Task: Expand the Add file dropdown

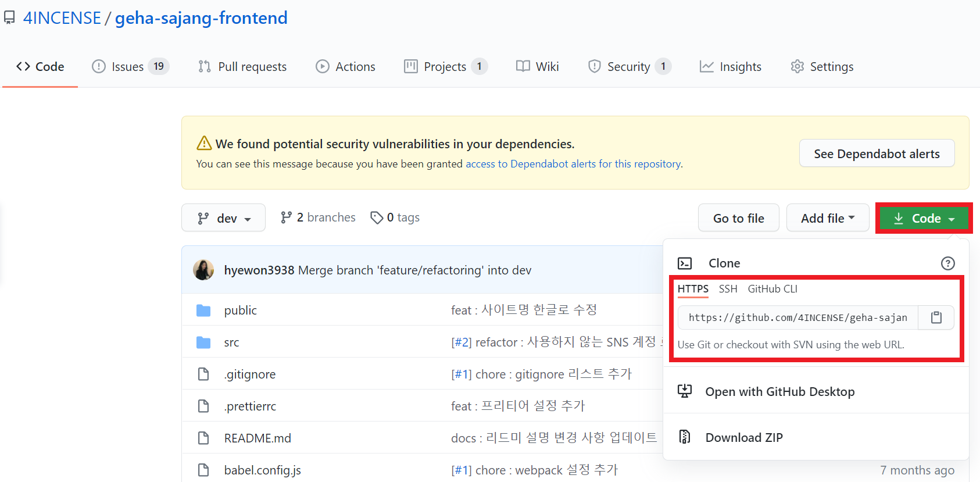Action: (828, 218)
